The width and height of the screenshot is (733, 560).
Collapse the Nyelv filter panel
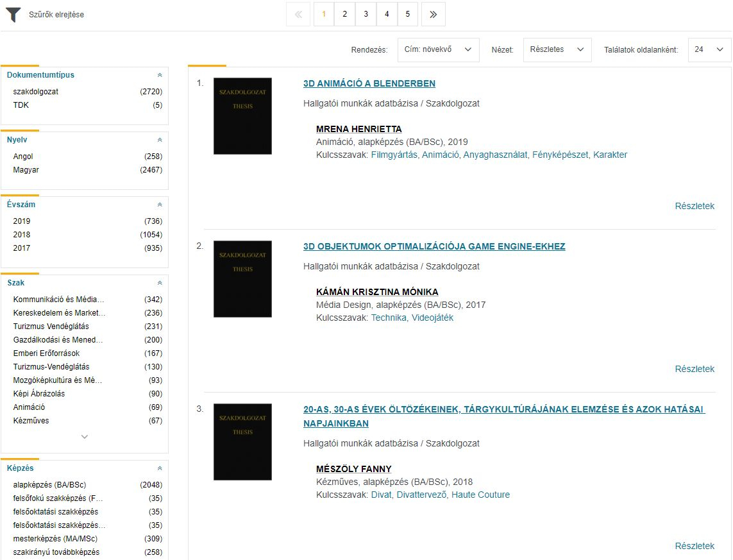tap(160, 140)
